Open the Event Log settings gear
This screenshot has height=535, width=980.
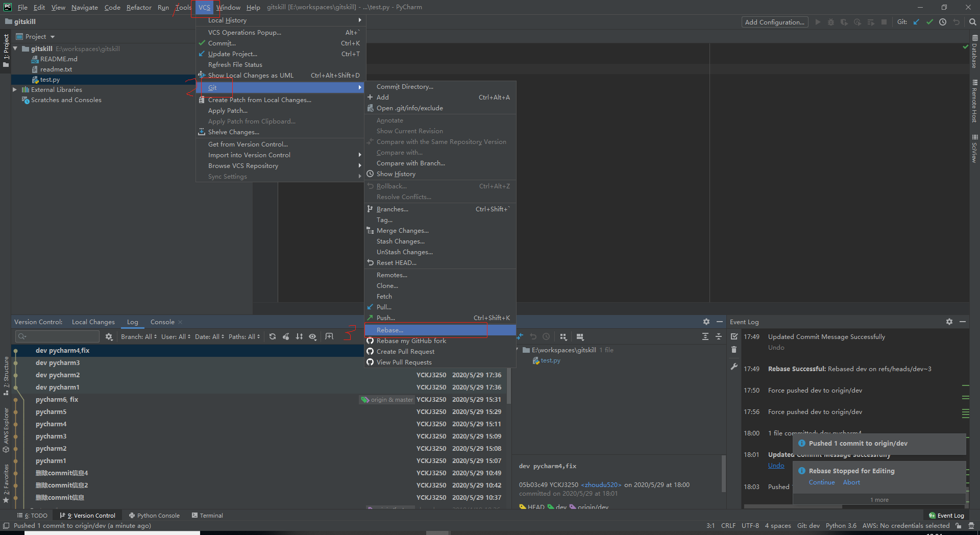point(949,322)
